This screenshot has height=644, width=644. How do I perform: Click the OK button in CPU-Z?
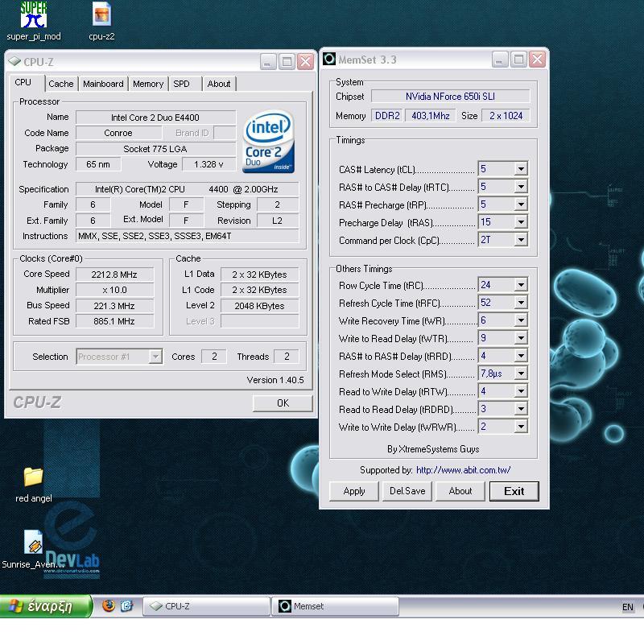tap(282, 402)
